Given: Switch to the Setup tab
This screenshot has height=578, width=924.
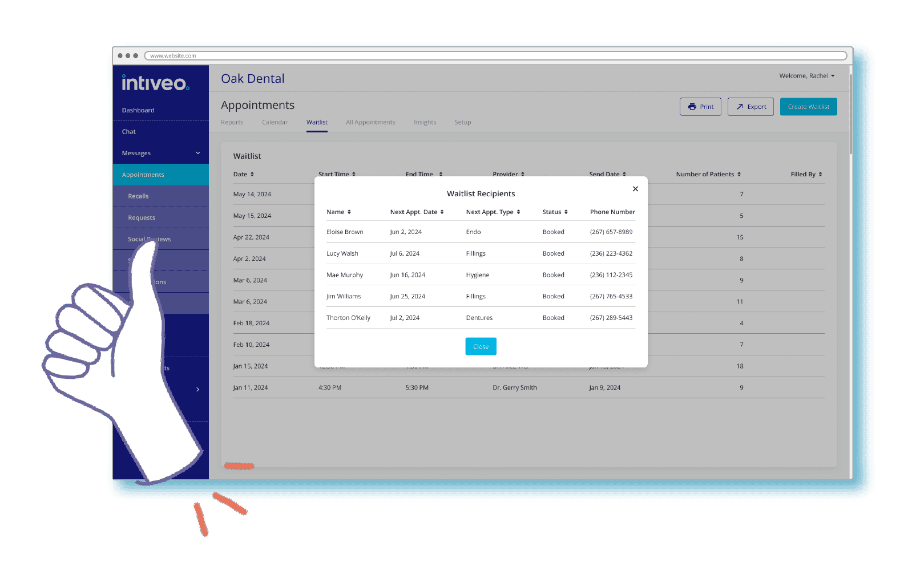Looking at the screenshot, I should pos(463,123).
